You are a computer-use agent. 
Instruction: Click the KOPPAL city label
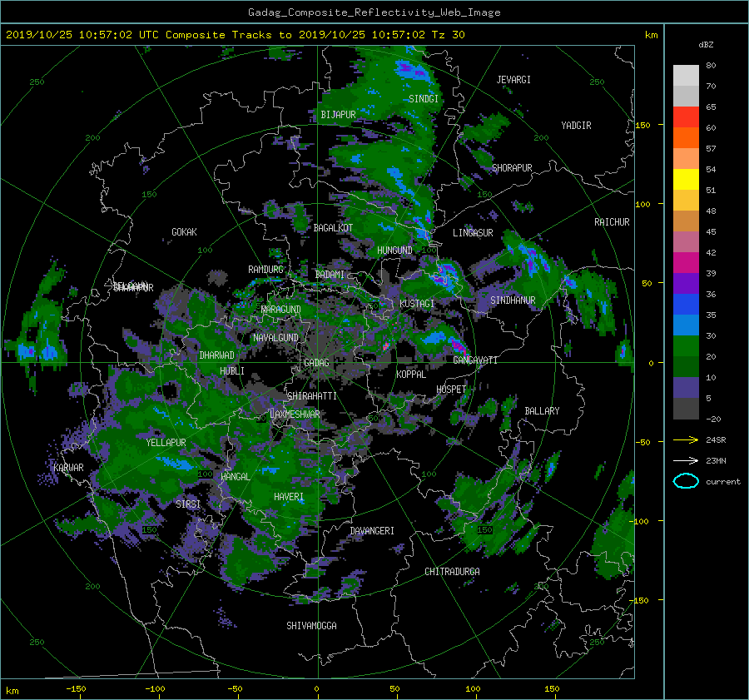pos(411,375)
